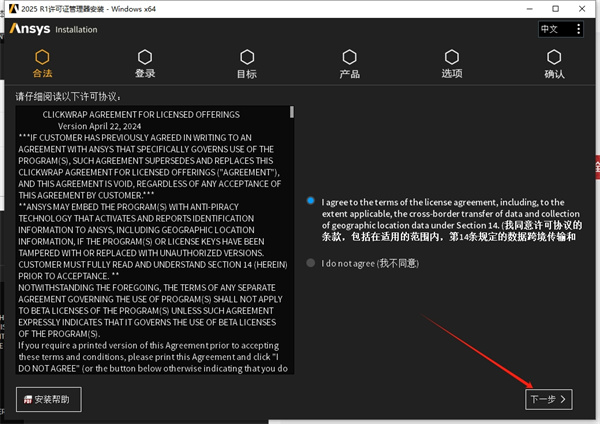The height and width of the screenshot is (424, 600).
Task: Click the license agreement scrollbar thumb
Action: [292, 112]
